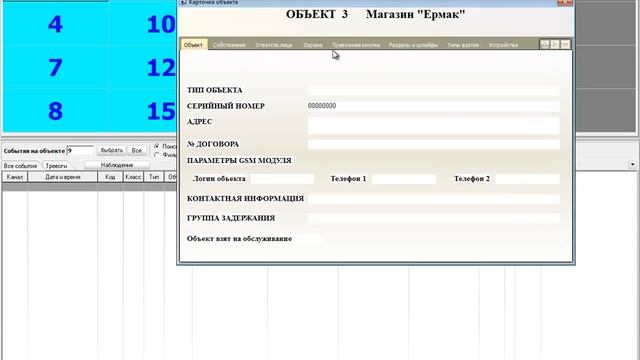The image size is (640, 360).
Task: Open the Все события tab
Action: point(20,166)
